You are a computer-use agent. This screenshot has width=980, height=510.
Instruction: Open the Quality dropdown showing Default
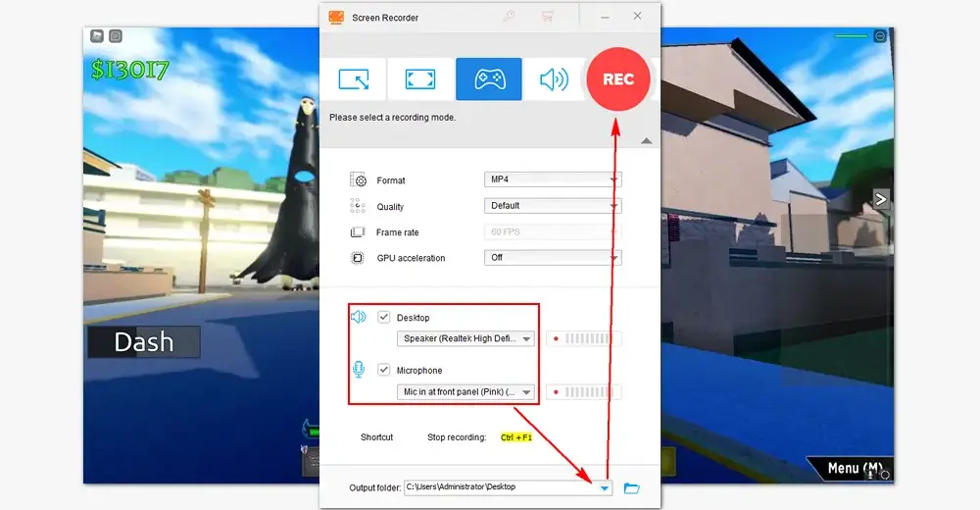coord(553,206)
